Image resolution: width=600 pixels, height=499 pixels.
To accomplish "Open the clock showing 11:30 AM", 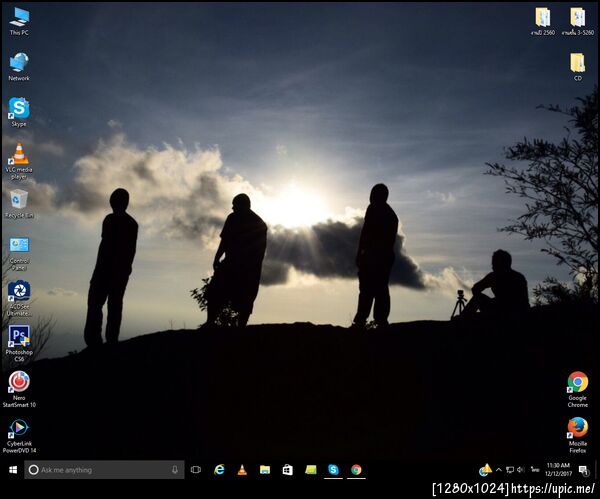I will [x=558, y=470].
